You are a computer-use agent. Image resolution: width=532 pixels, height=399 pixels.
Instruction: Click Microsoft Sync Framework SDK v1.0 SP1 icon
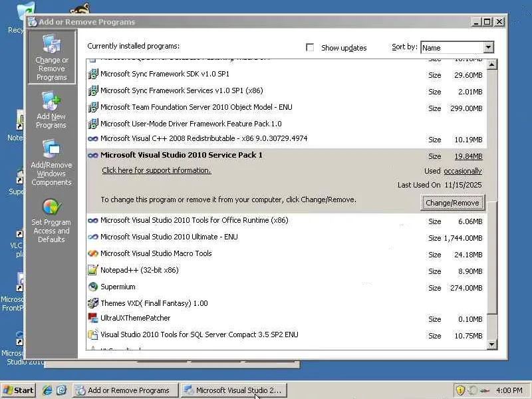tap(93, 74)
